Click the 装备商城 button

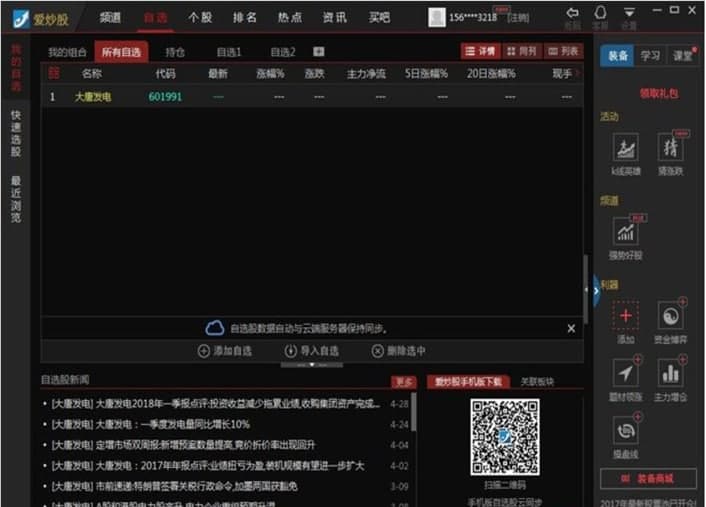648,479
